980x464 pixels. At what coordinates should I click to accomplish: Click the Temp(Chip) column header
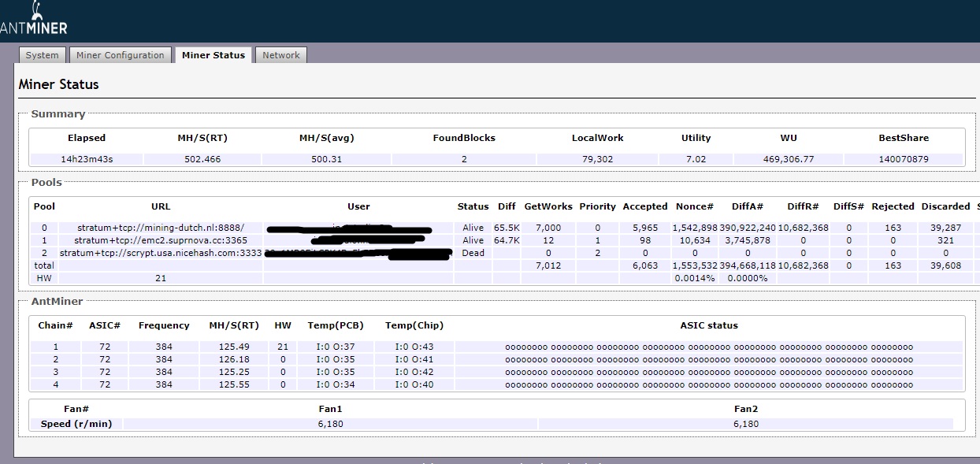[x=414, y=325]
